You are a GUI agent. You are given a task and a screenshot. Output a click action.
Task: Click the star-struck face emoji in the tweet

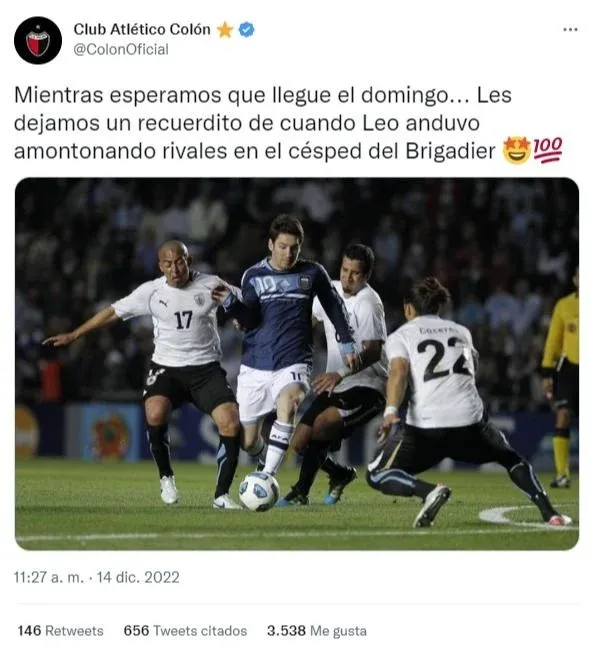(517, 150)
